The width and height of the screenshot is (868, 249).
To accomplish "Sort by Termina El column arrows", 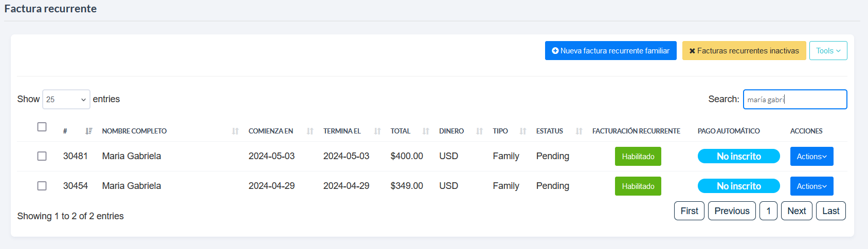I will 377,131.
